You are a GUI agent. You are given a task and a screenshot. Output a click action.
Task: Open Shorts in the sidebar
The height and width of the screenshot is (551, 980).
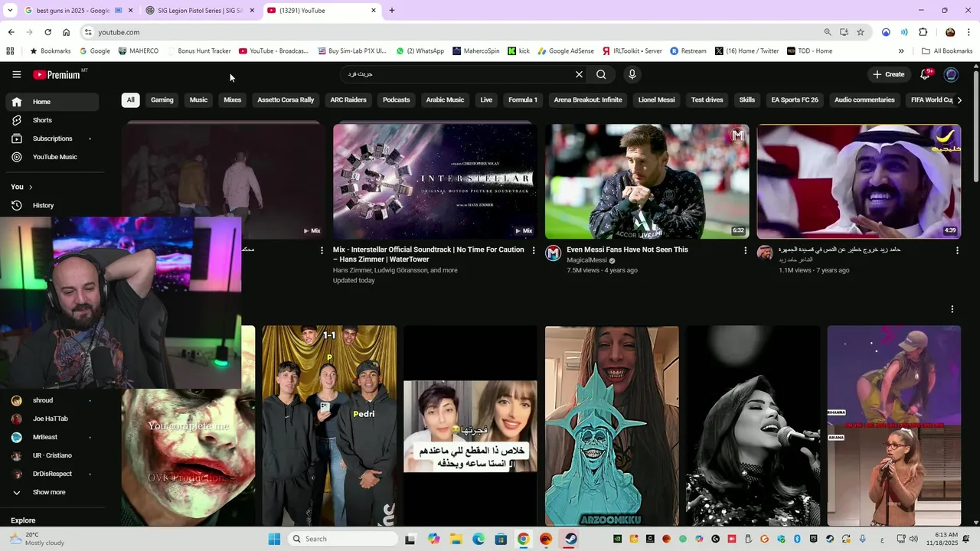pyautogui.click(x=53, y=120)
